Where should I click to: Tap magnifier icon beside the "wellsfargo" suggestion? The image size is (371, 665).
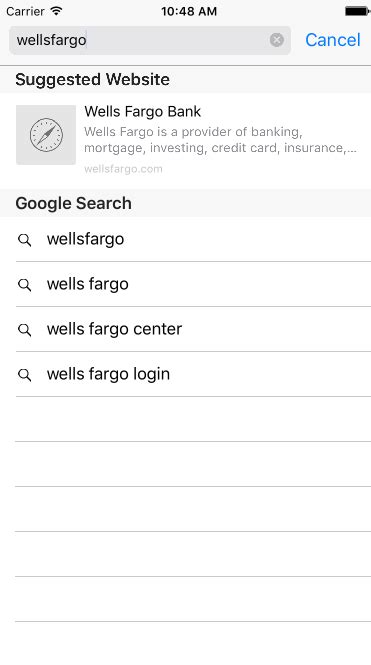[25, 240]
